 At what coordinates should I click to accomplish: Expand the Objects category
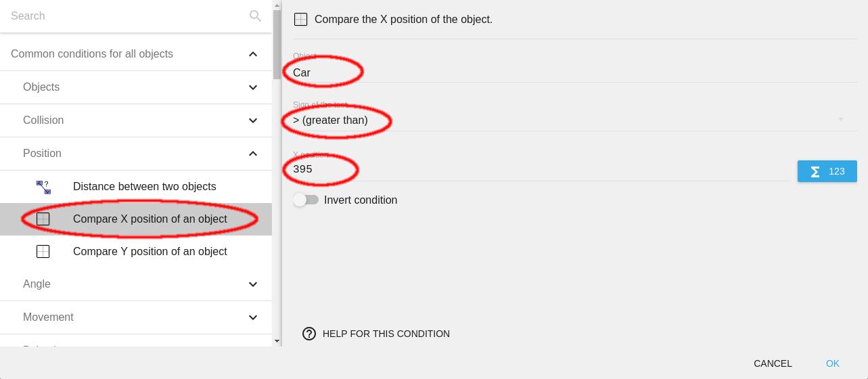[253, 87]
